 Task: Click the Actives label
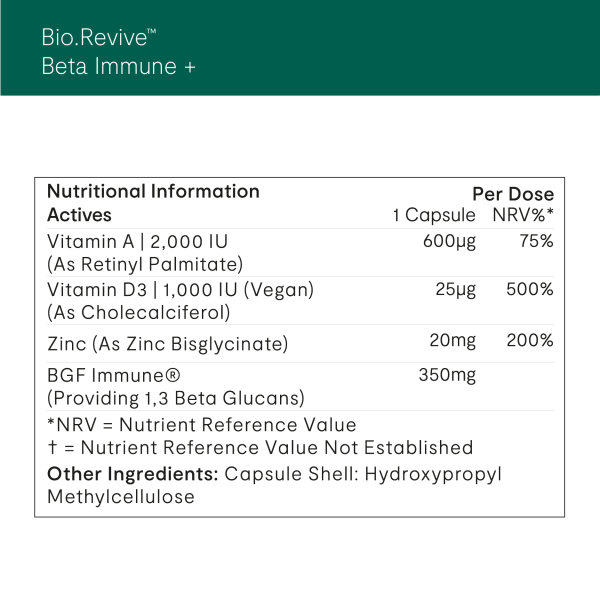pos(80,215)
